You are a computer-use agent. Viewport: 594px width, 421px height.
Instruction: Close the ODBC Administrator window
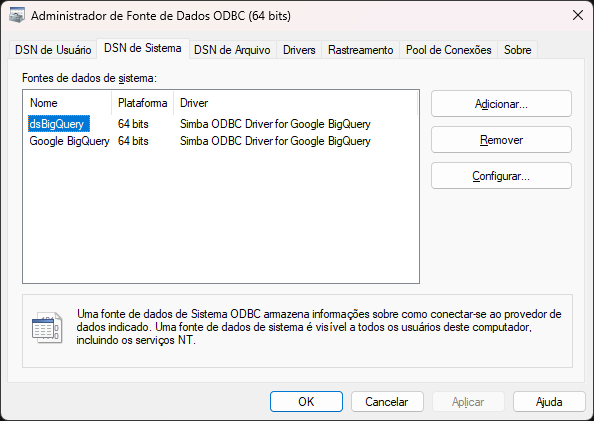(578, 16)
